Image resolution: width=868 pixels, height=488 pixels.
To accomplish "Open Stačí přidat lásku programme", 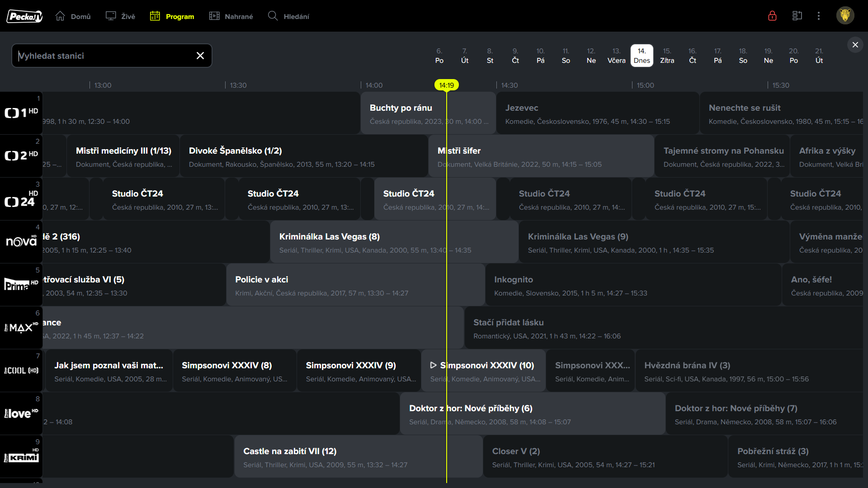I will click(x=664, y=328).
